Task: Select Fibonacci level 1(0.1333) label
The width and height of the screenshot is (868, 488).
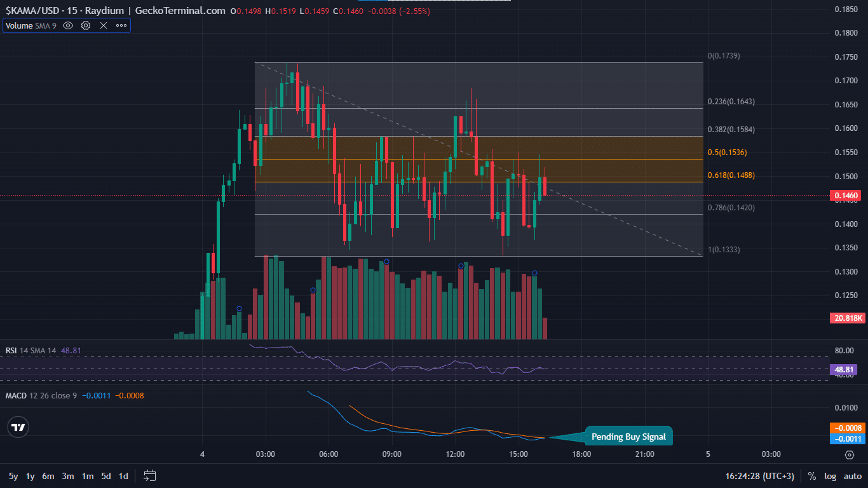Action: click(724, 249)
